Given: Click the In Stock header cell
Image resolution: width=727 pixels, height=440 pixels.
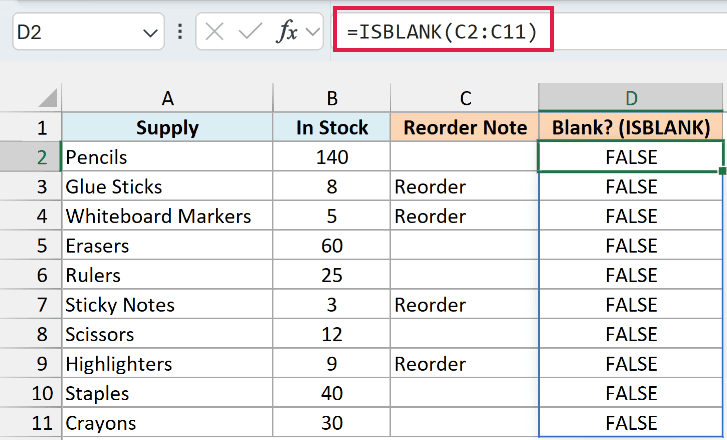Looking at the screenshot, I should coord(332,128).
